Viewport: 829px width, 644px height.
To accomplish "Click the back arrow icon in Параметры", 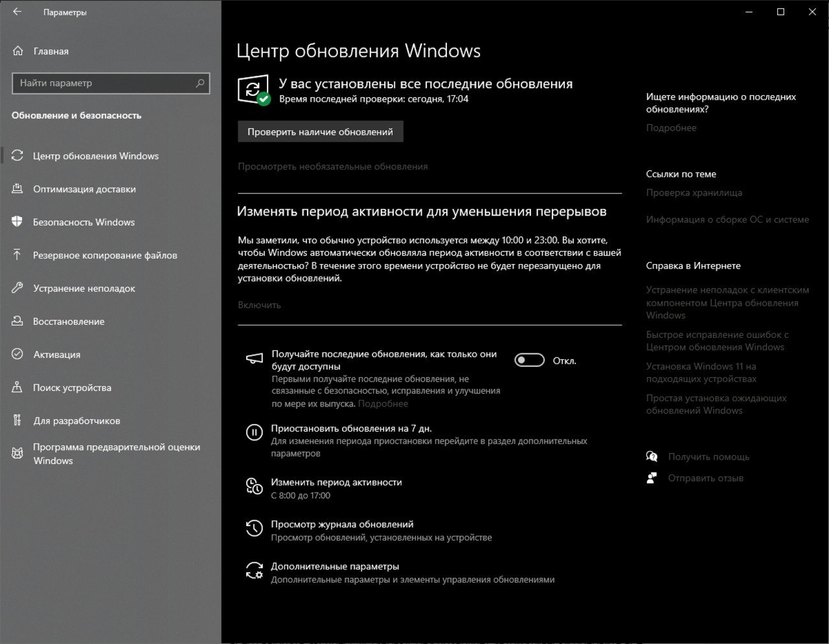I will (17, 12).
